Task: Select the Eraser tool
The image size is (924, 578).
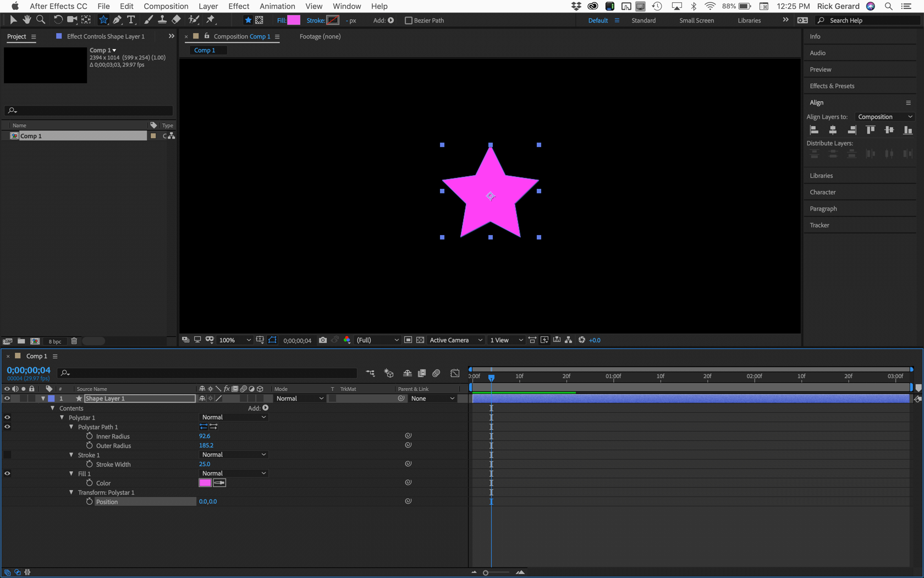Action: point(176,20)
